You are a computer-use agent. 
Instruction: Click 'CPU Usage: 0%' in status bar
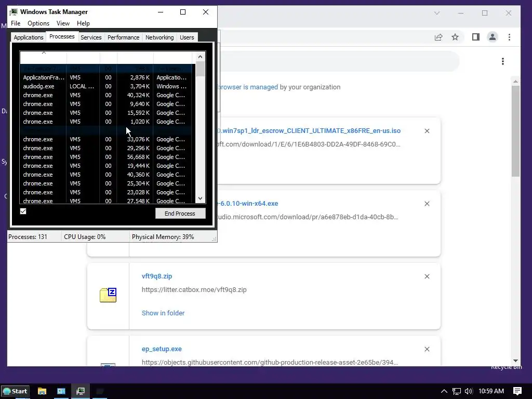click(x=85, y=237)
